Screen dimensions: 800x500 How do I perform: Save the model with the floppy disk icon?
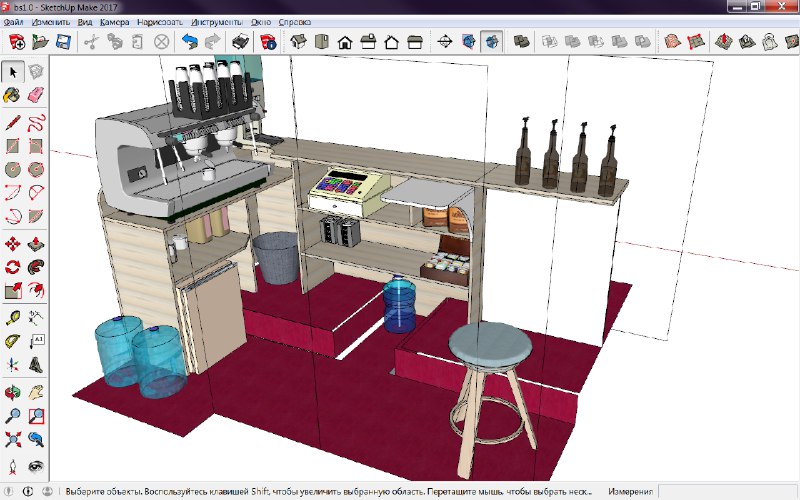click(63, 42)
